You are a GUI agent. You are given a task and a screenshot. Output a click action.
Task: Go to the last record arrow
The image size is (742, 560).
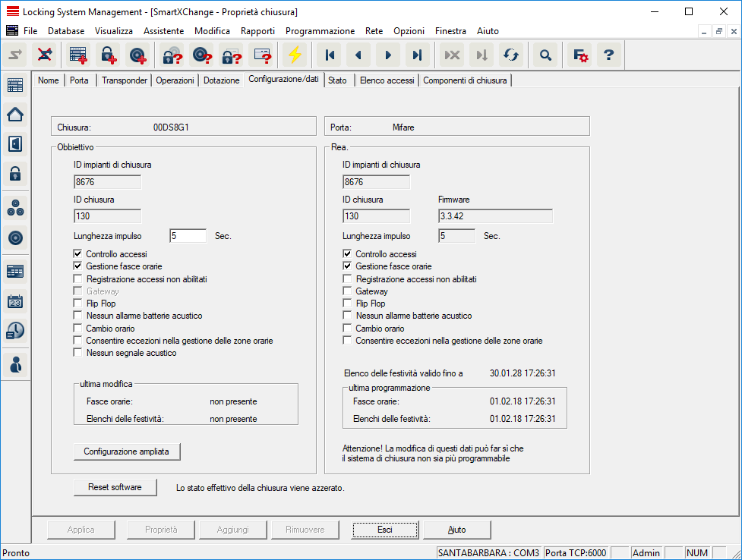coord(416,55)
